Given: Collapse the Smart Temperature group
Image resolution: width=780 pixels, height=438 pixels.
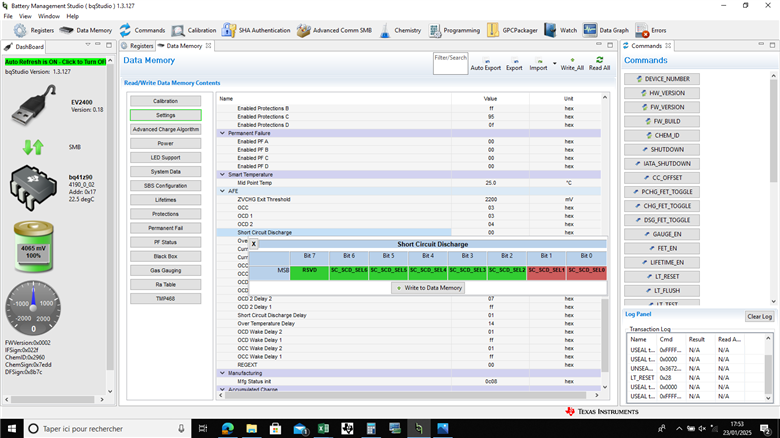Looking at the screenshot, I should [x=222, y=175].
